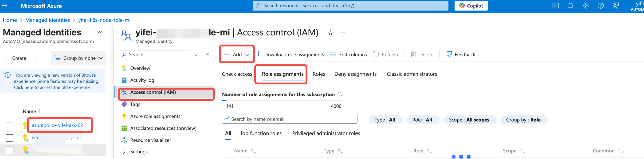Open the Role : All filter

422,120
